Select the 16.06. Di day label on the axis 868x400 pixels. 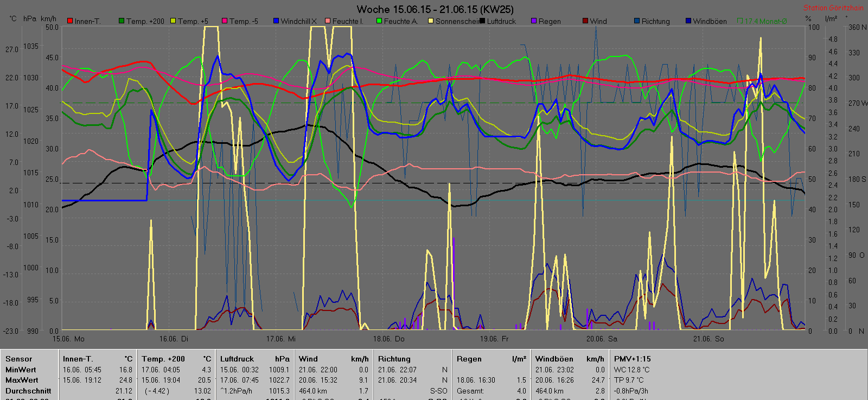(174, 339)
